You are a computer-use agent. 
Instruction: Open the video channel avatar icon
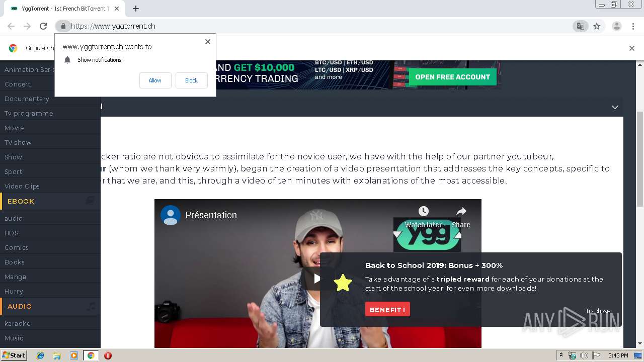pos(171,215)
